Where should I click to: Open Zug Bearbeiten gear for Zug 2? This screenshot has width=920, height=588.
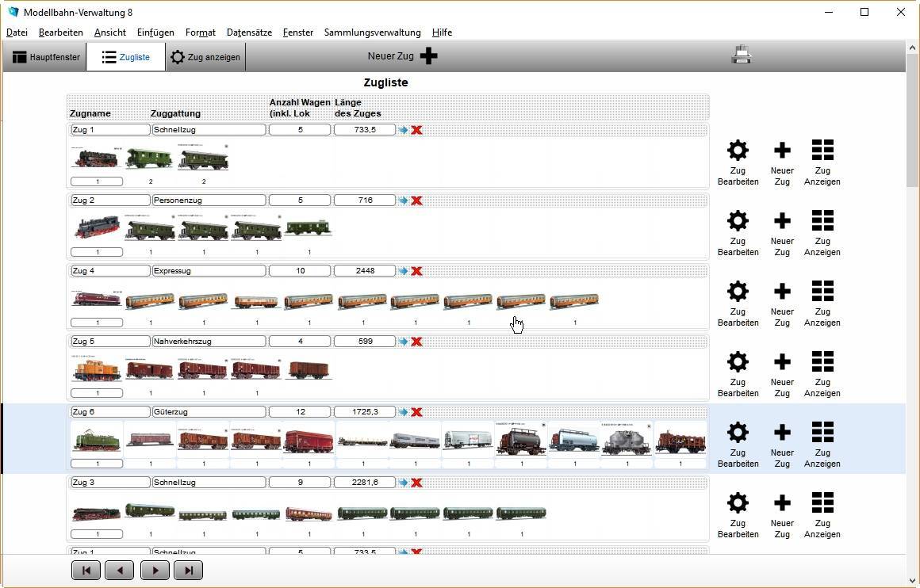[738, 221]
